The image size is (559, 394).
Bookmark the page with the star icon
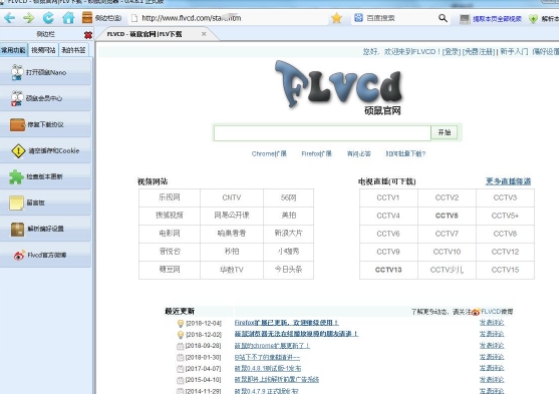pos(337,18)
